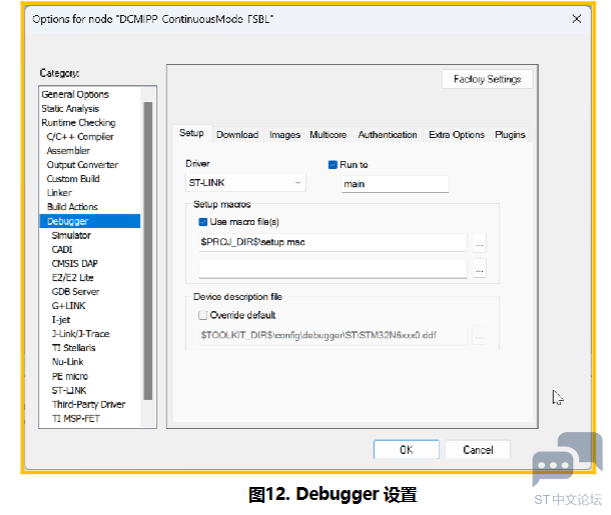This screenshot has height=515, width=611.
Task: Close the Options dialog window
Action: point(575,19)
